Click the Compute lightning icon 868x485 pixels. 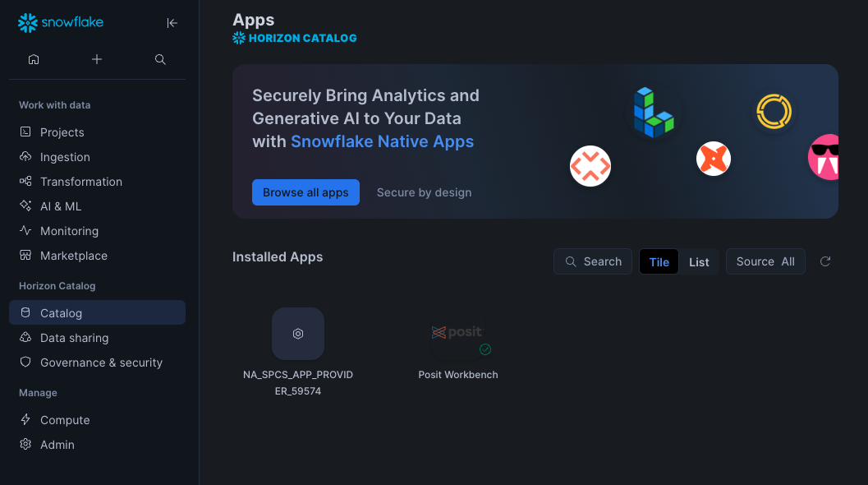point(25,419)
